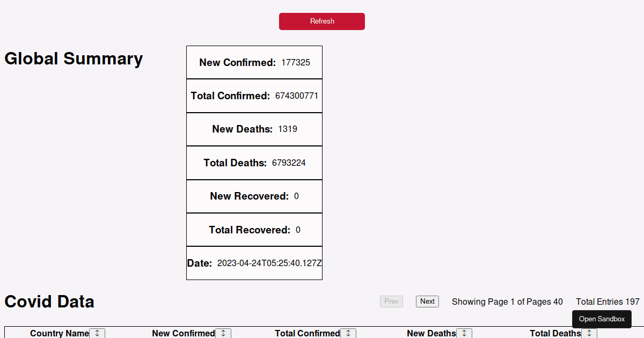The image size is (644, 338).
Task: Select the Total Confirmed value 674300771
Action: [x=297, y=96]
